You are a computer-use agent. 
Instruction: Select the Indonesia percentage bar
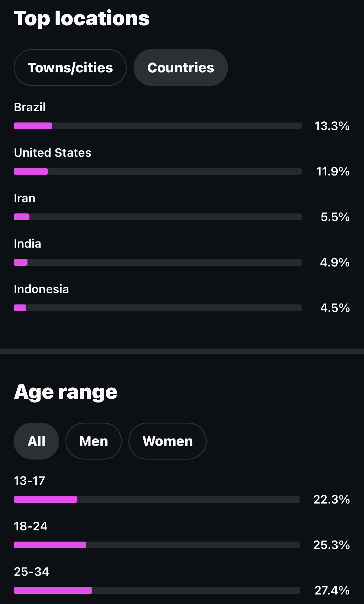(158, 308)
